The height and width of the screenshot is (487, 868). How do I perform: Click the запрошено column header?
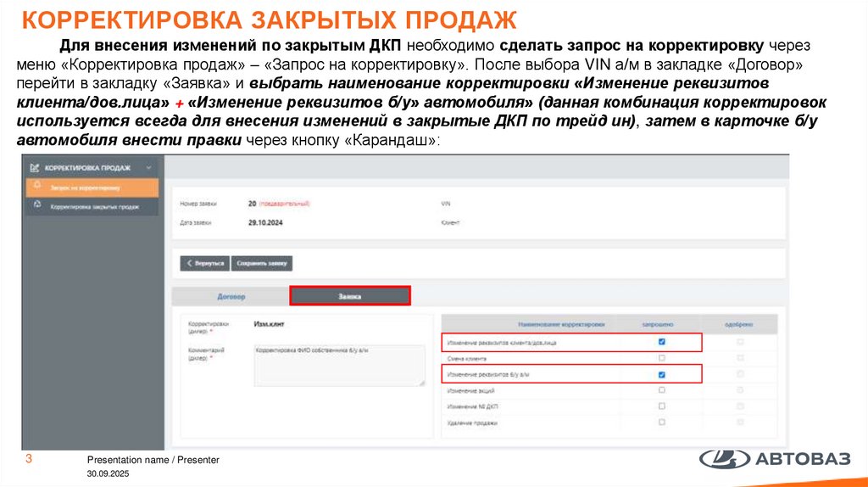[x=658, y=324]
